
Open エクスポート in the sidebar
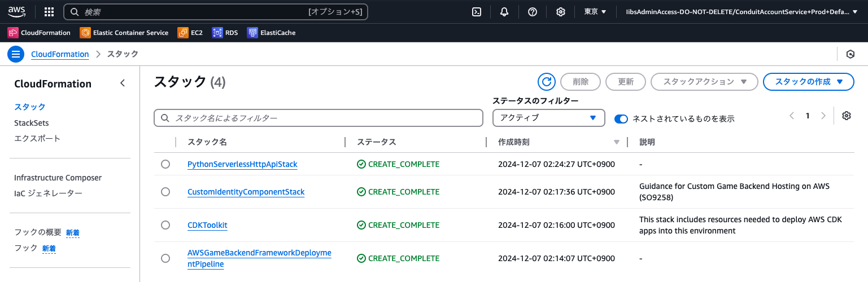tap(37, 138)
